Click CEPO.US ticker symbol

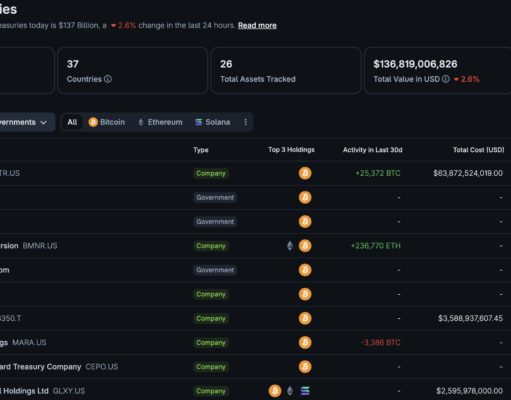(102, 367)
